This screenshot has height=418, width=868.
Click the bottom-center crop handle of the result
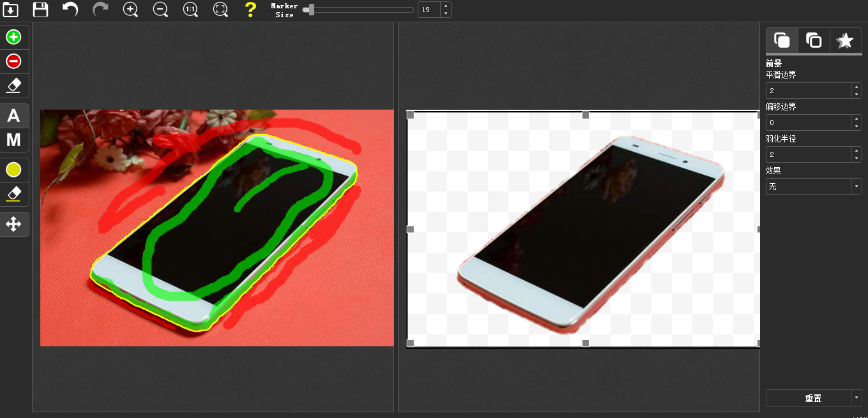point(585,343)
